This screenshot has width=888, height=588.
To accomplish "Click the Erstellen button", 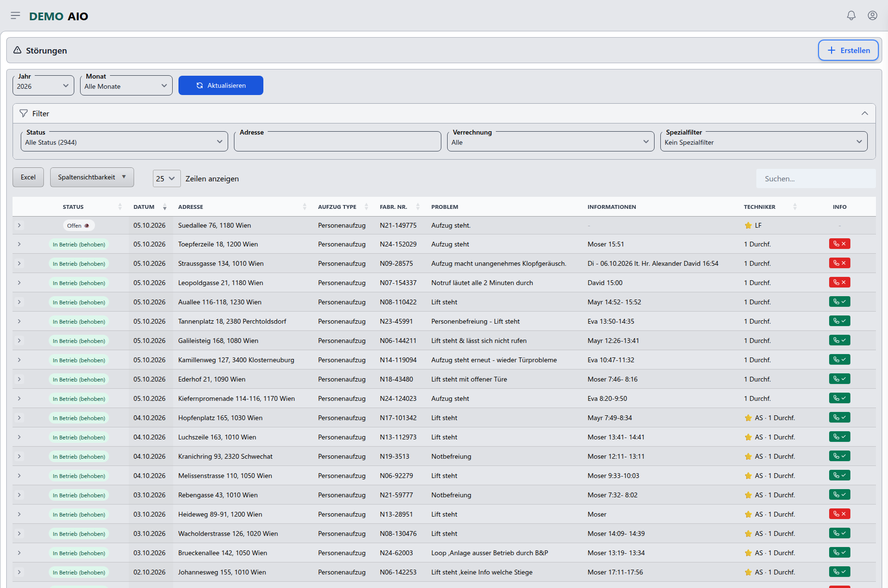I will (x=848, y=50).
